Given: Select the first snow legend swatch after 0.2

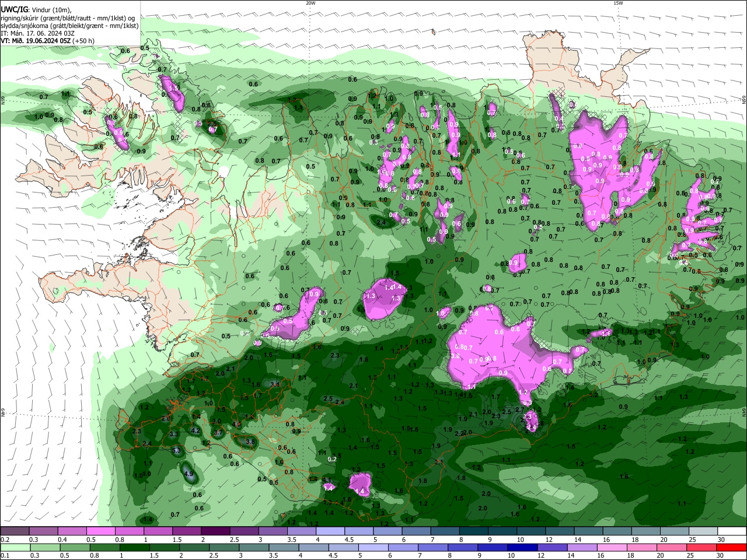Looking at the screenshot, I should [x=14, y=531].
